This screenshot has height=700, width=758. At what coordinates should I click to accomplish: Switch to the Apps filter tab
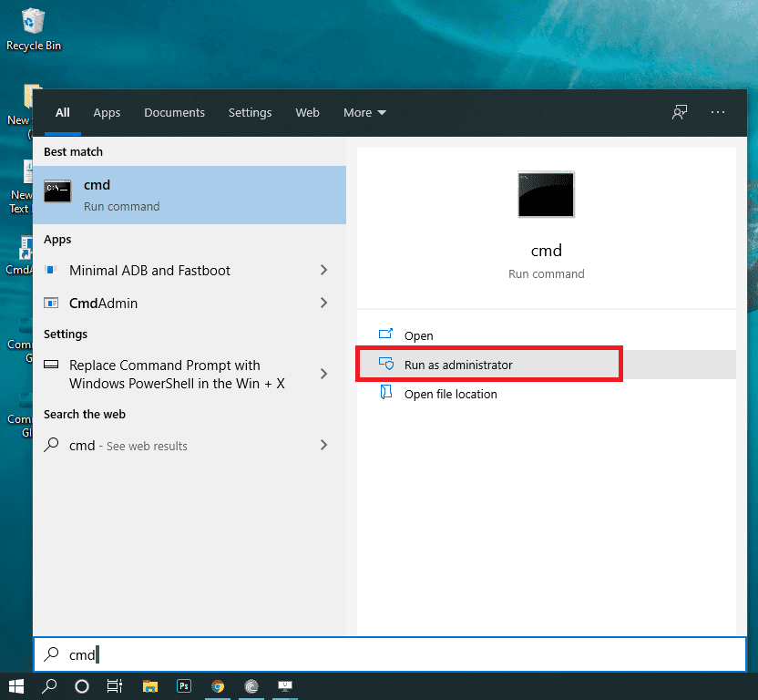(x=107, y=113)
